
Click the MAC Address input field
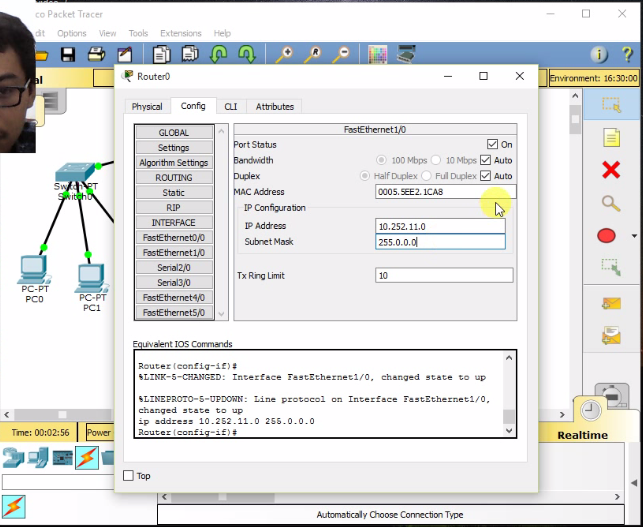click(445, 192)
